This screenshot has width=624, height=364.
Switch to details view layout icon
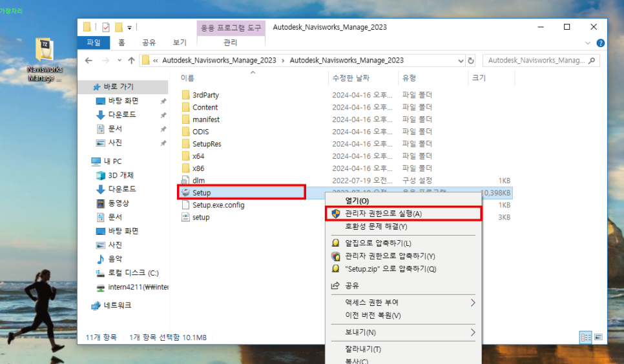tap(586, 338)
